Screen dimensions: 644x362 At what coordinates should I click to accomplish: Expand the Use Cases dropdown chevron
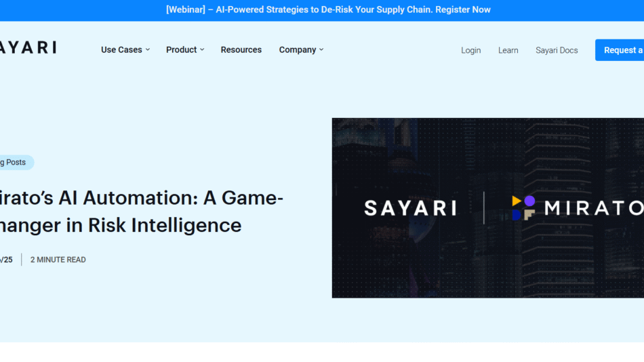148,49
